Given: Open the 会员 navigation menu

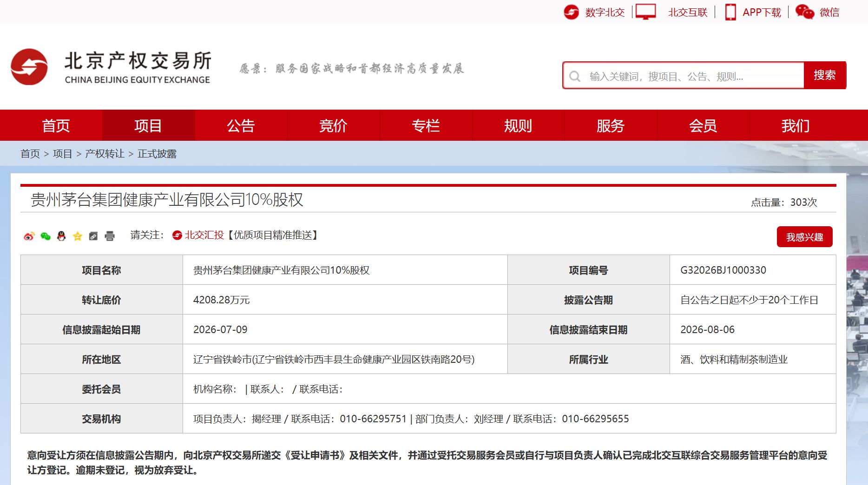Looking at the screenshot, I should click(x=703, y=125).
